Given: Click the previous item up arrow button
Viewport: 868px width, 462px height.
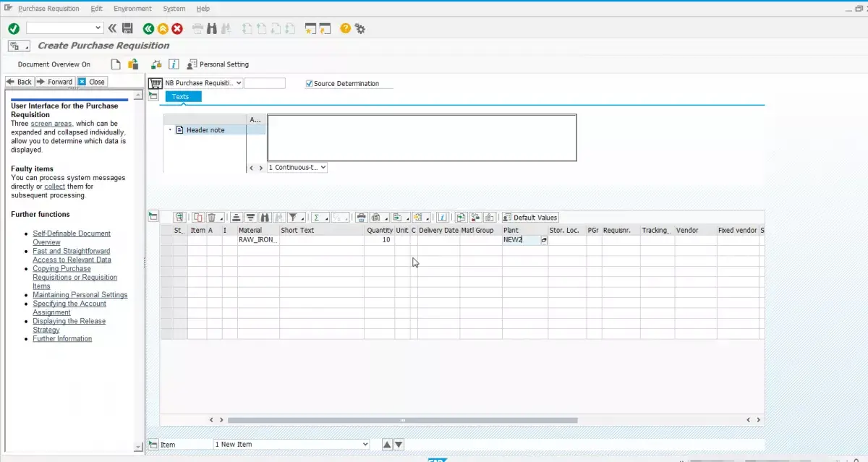Looking at the screenshot, I should 387,445.
